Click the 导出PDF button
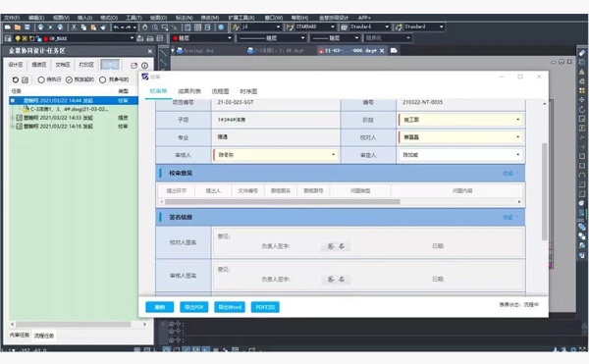589x364 pixels. 193,307
